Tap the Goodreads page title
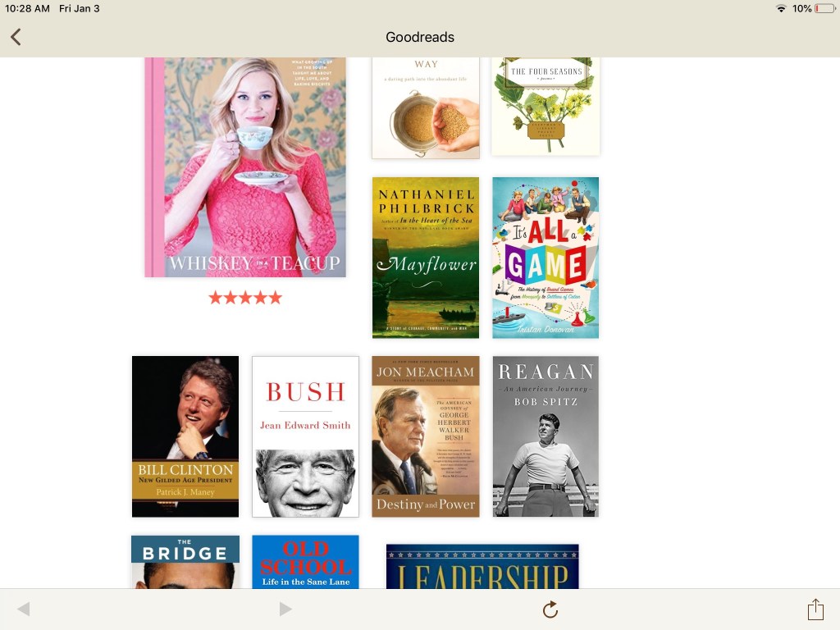 (x=420, y=37)
